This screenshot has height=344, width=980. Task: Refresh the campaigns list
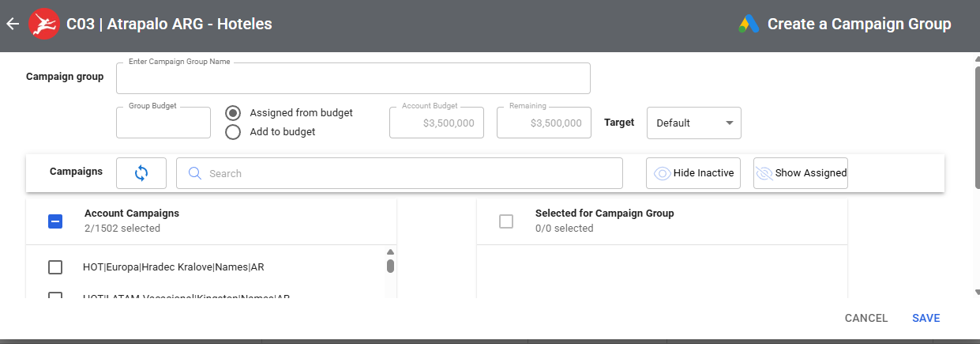pyautogui.click(x=141, y=173)
